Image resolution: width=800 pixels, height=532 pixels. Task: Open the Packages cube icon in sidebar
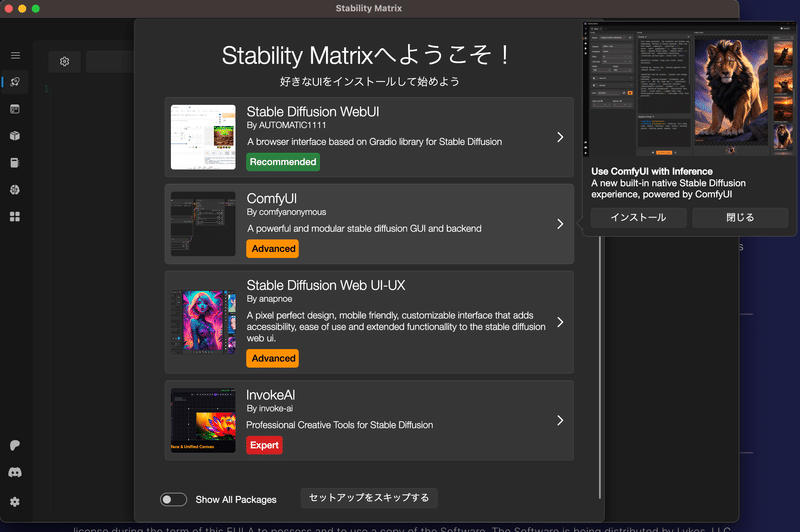coord(15,136)
